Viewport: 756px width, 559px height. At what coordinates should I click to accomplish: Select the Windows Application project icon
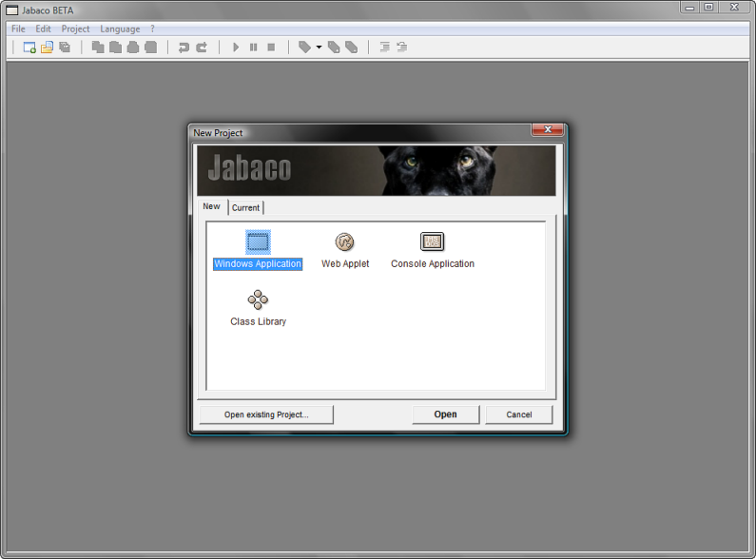coord(258,241)
